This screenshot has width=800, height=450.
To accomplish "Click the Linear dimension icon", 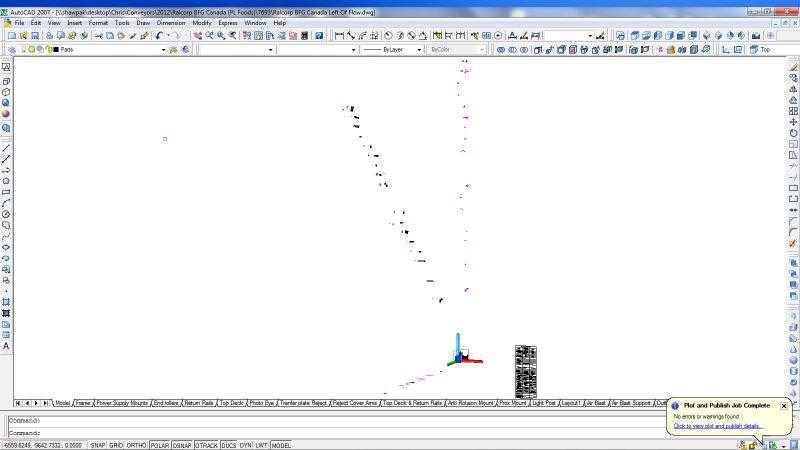I will click(x=339, y=35).
